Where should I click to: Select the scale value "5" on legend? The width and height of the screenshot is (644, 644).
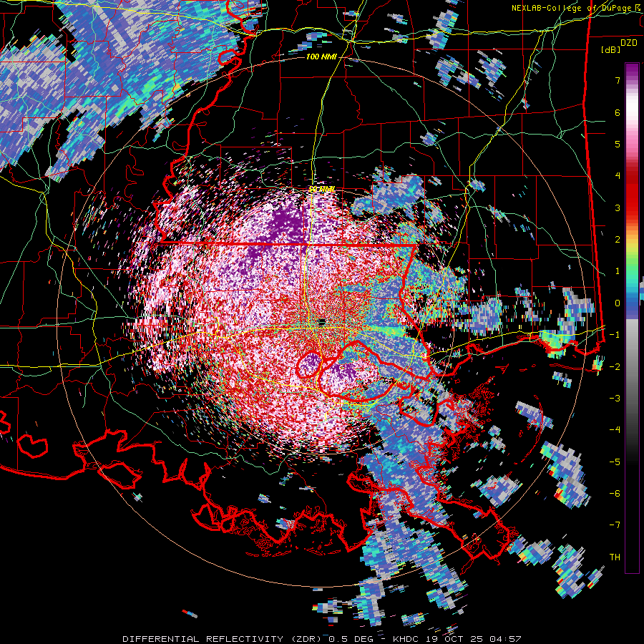click(x=618, y=144)
